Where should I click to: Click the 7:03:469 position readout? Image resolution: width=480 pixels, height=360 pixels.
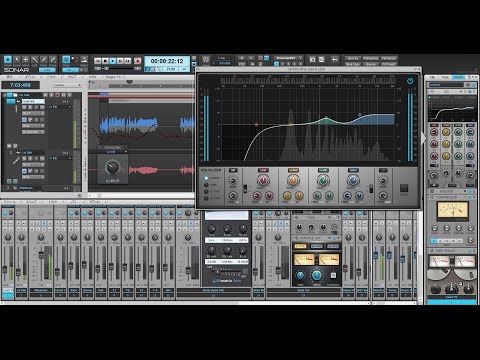pyautogui.click(x=20, y=85)
